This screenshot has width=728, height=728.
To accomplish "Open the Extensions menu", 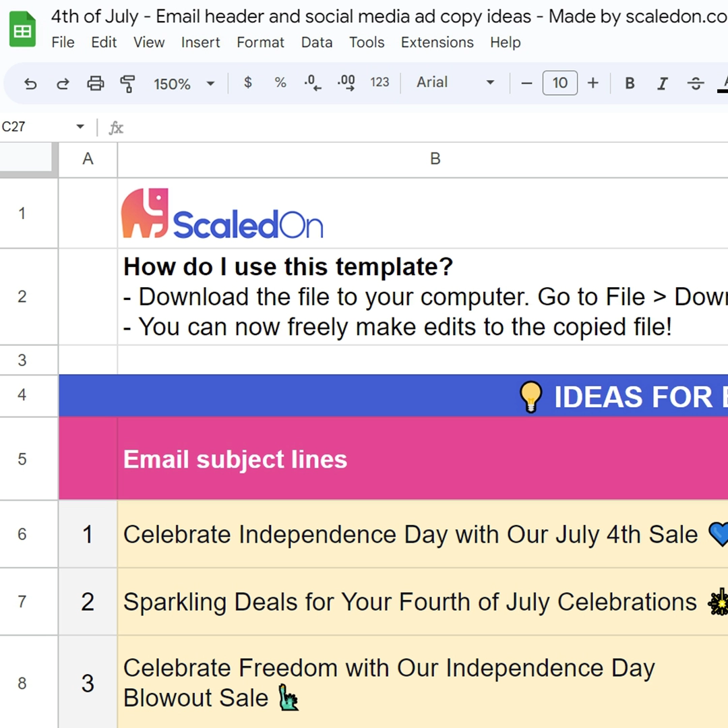I will tap(437, 42).
